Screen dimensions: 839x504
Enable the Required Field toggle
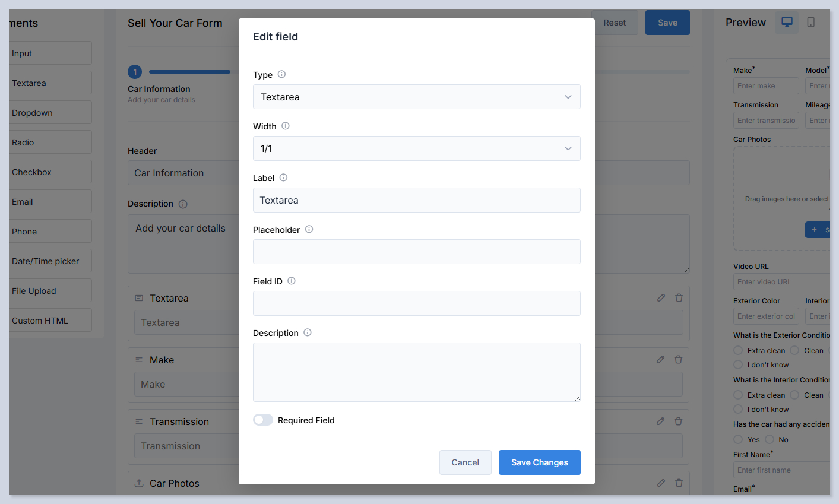pos(263,420)
